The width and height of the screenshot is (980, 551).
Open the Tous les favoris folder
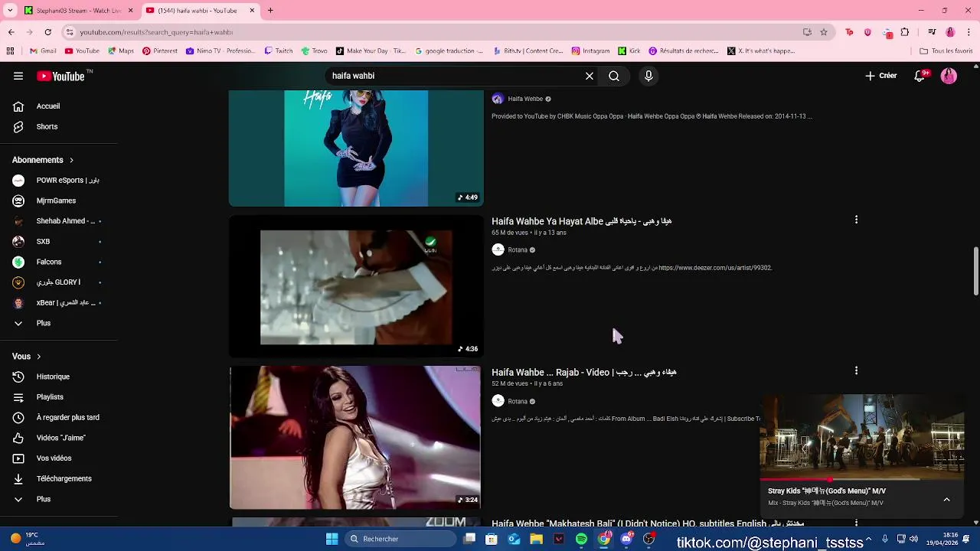click(x=946, y=51)
